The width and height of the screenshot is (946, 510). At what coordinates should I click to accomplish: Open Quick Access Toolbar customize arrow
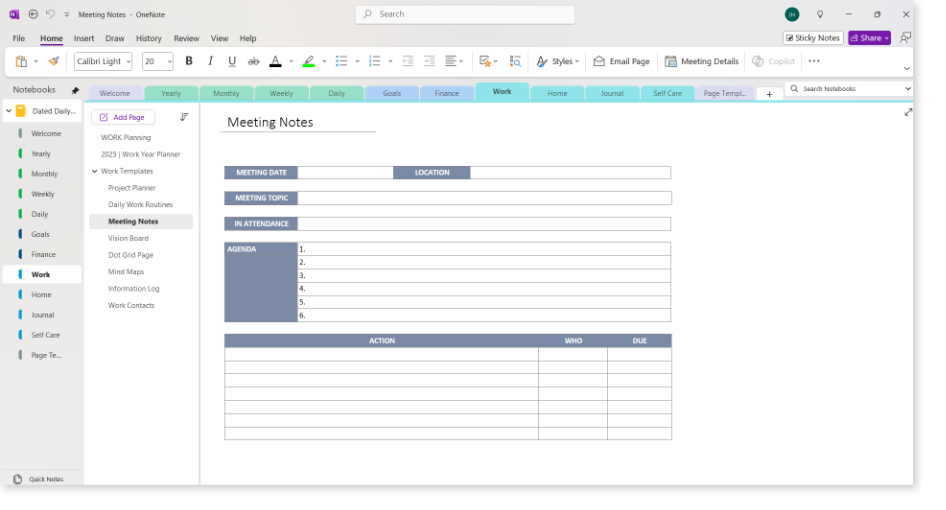tap(66, 14)
